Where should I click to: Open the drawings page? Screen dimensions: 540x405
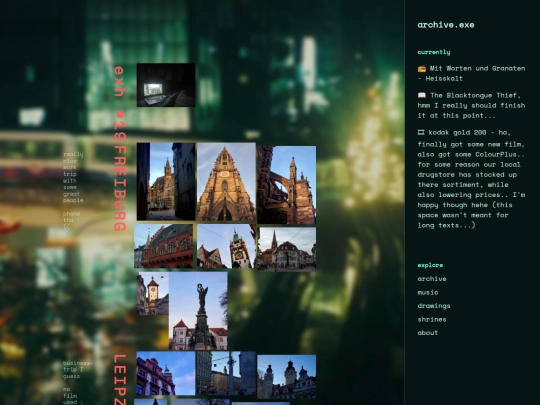click(x=434, y=306)
